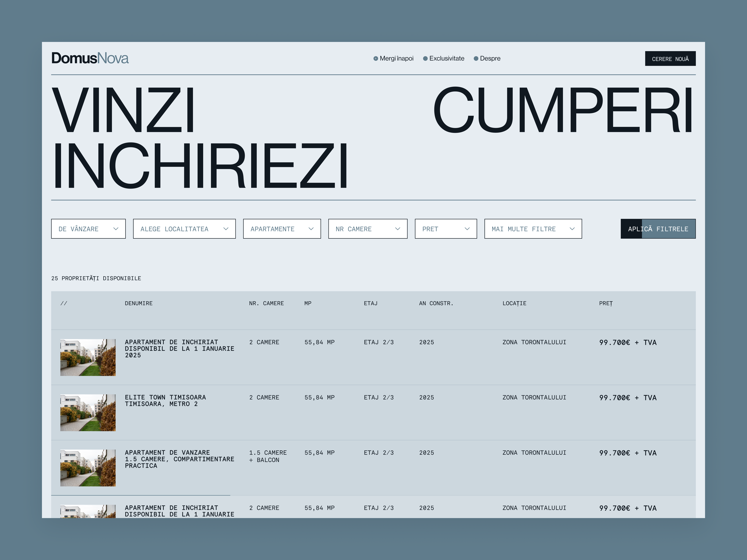Open thumbnail of Apartament de vanzare listing

[x=88, y=468]
